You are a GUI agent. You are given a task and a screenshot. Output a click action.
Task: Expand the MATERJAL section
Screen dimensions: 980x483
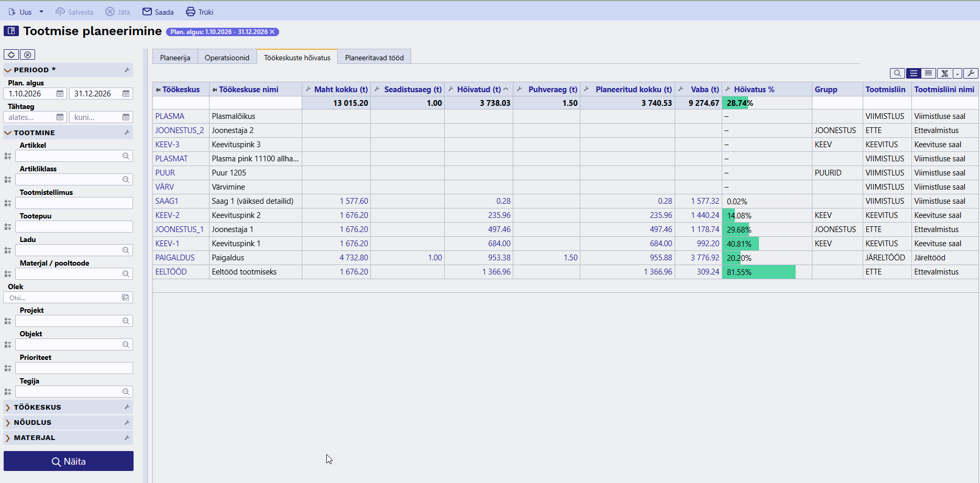(x=8, y=438)
